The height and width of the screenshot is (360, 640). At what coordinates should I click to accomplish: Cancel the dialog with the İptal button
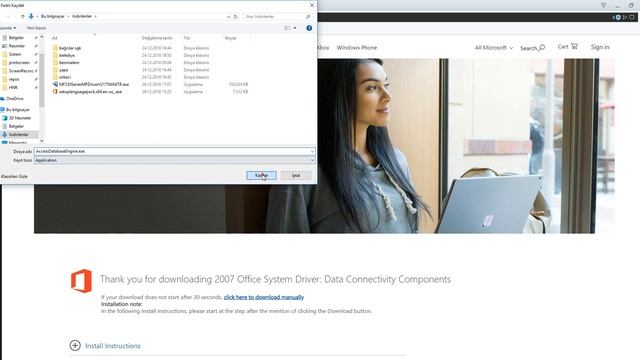coord(296,176)
